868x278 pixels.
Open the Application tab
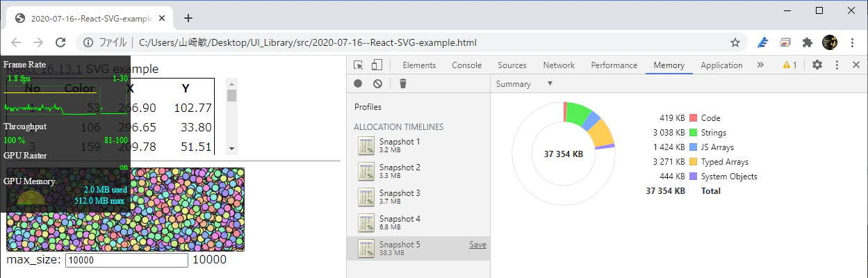721,65
